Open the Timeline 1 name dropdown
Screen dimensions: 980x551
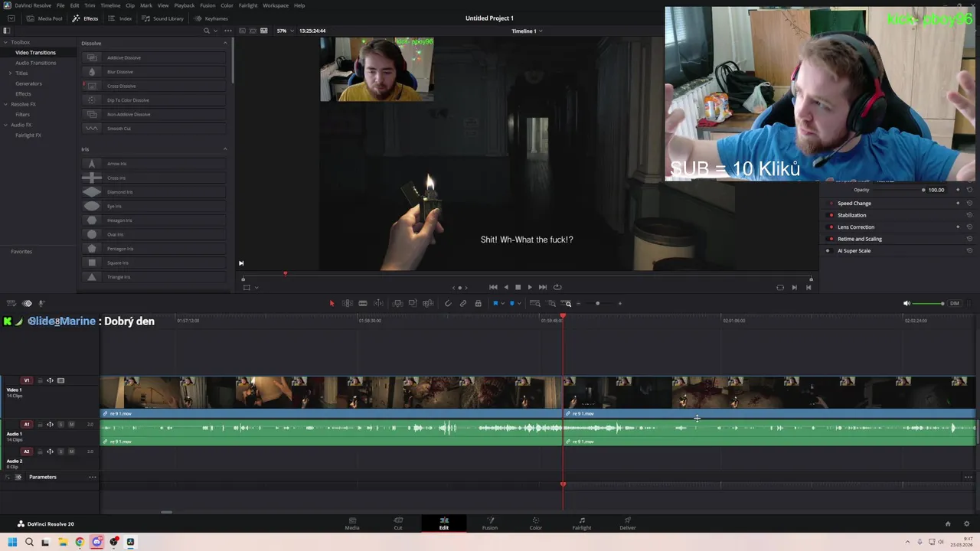point(527,31)
